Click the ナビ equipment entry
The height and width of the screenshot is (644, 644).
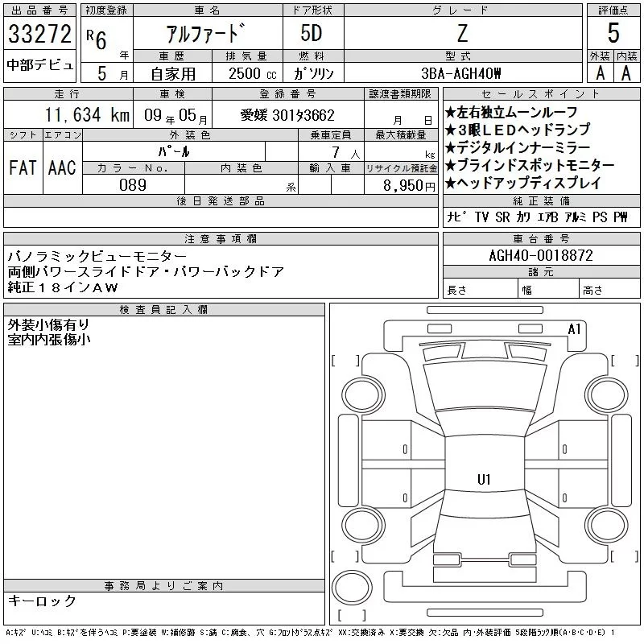coord(456,217)
